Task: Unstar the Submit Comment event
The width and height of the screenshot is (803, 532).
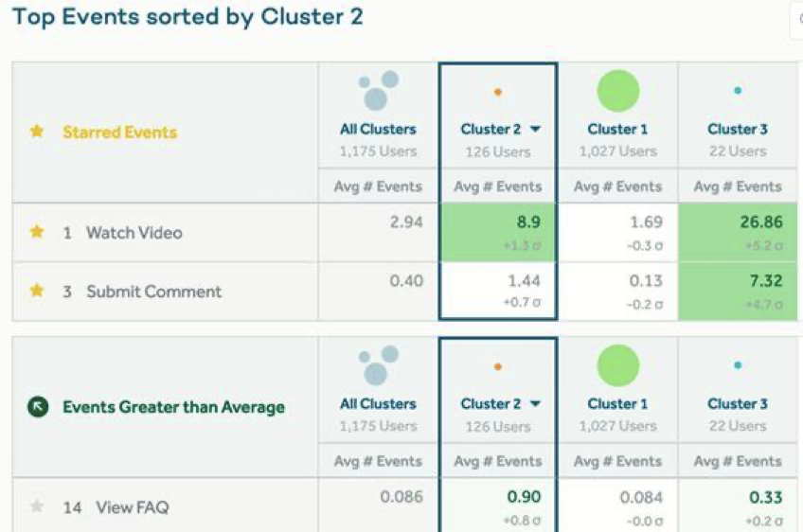Action: click(x=37, y=291)
